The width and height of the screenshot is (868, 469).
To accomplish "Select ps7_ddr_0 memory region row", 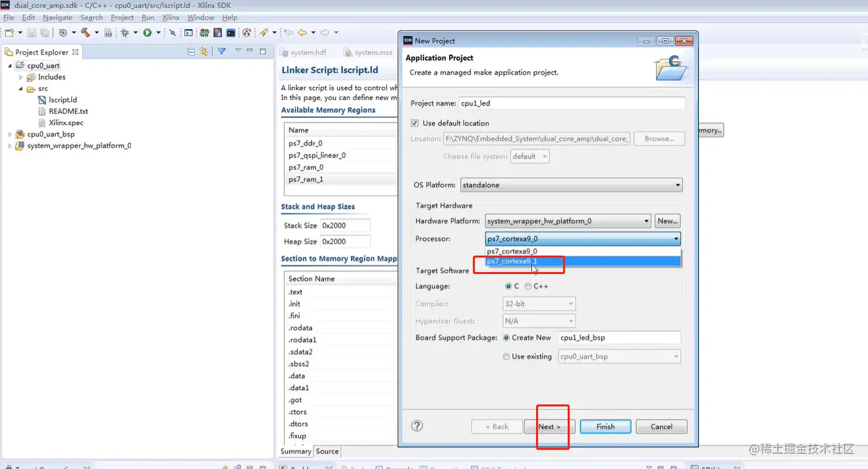I will (340, 143).
